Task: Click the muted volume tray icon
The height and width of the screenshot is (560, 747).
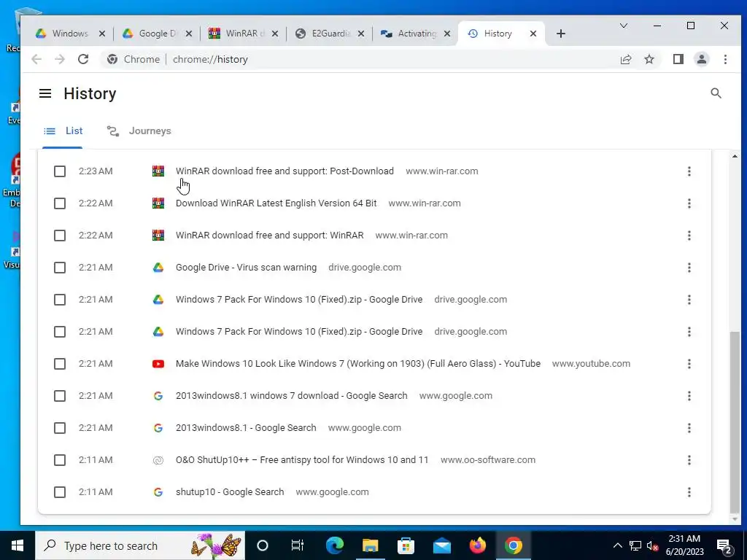Action: coord(652,545)
